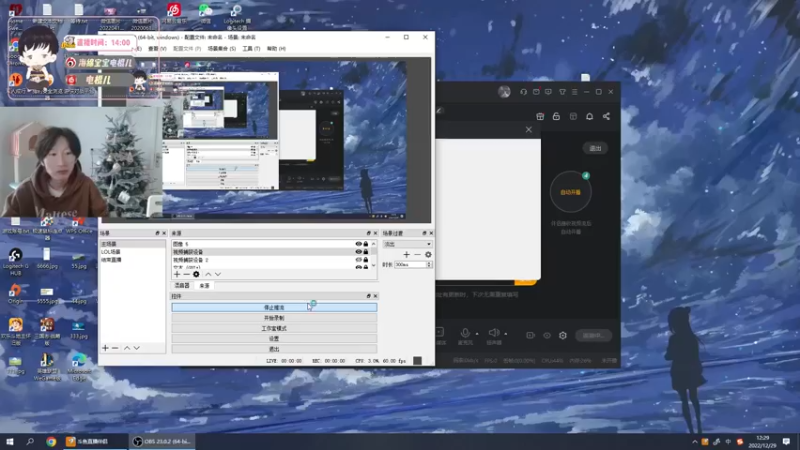The height and width of the screenshot is (450, 800).
Task: Toggle lock on 视频捕获设备 source
Action: click(x=366, y=252)
